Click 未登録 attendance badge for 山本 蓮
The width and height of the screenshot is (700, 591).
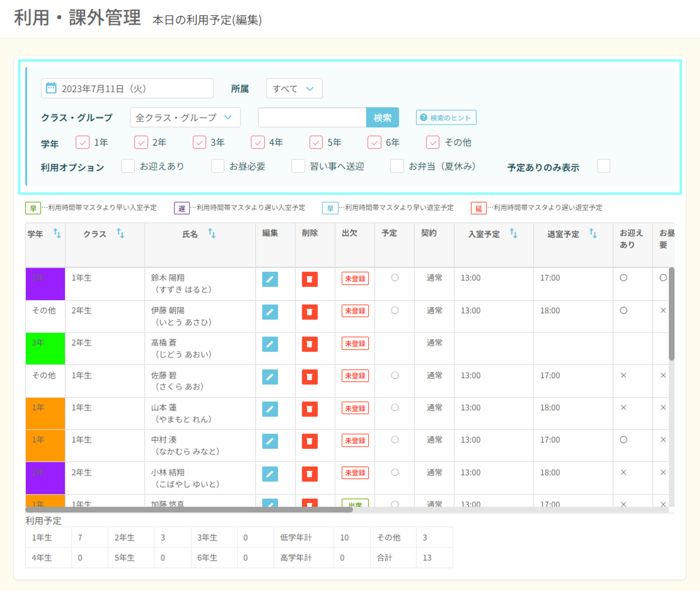(355, 408)
